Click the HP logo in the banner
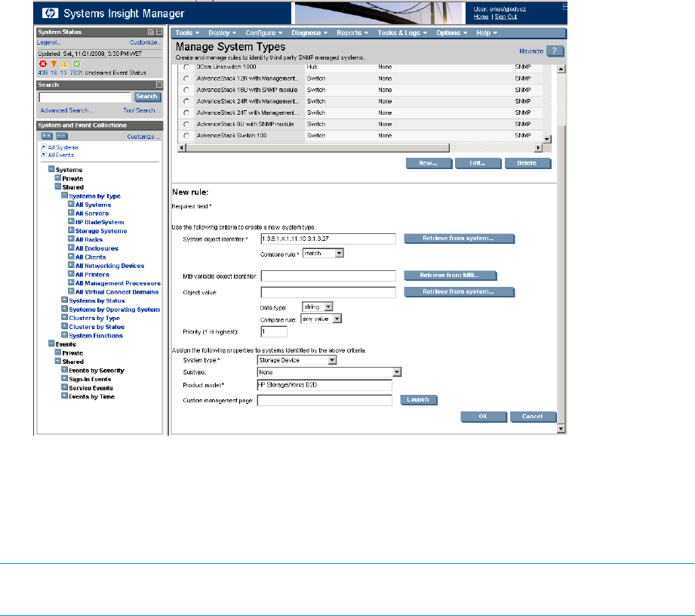The image size is (695, 616). coord(50,14)
